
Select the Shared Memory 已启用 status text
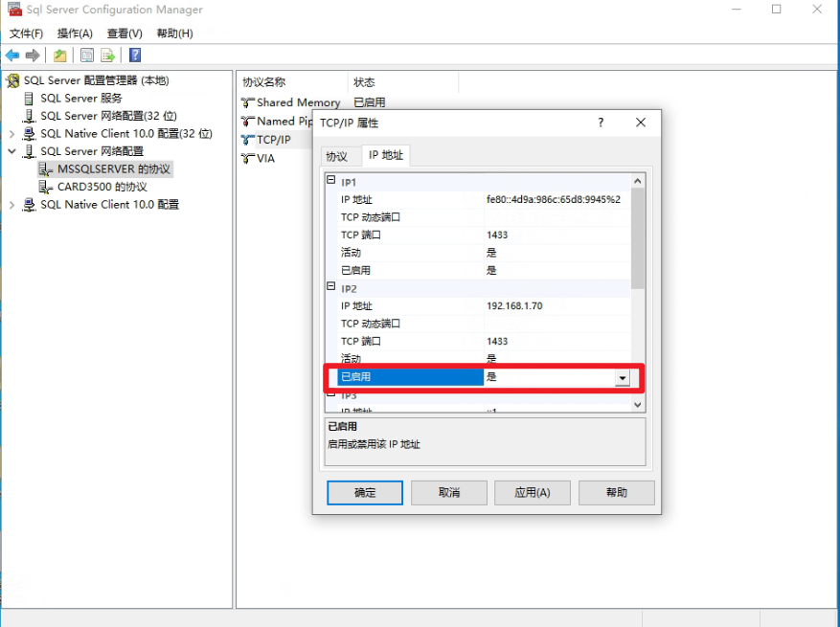click(x=370, y=102)
